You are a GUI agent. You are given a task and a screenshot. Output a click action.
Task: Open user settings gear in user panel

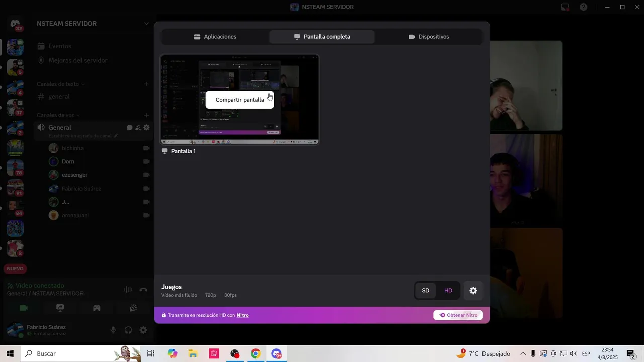[x=143, y=330]
